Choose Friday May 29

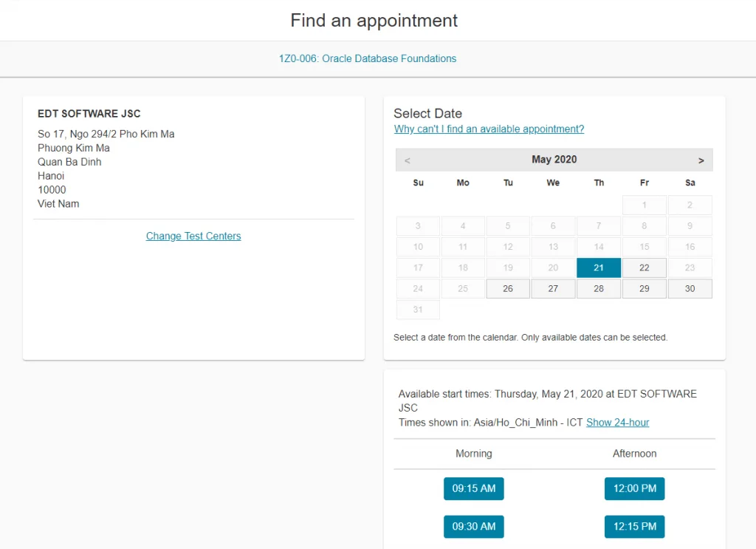(645, 288)
